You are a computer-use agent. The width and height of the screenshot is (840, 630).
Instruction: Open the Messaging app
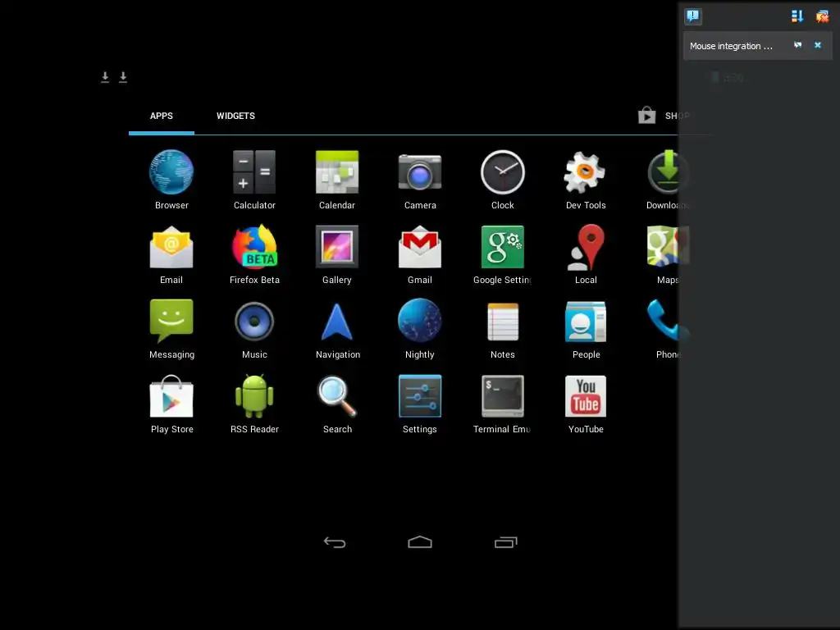[171, 329]
